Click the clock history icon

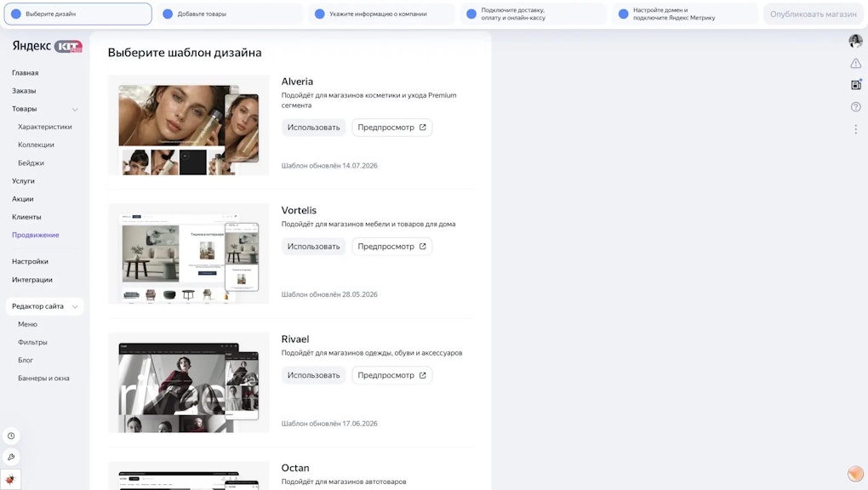[11, 436]
